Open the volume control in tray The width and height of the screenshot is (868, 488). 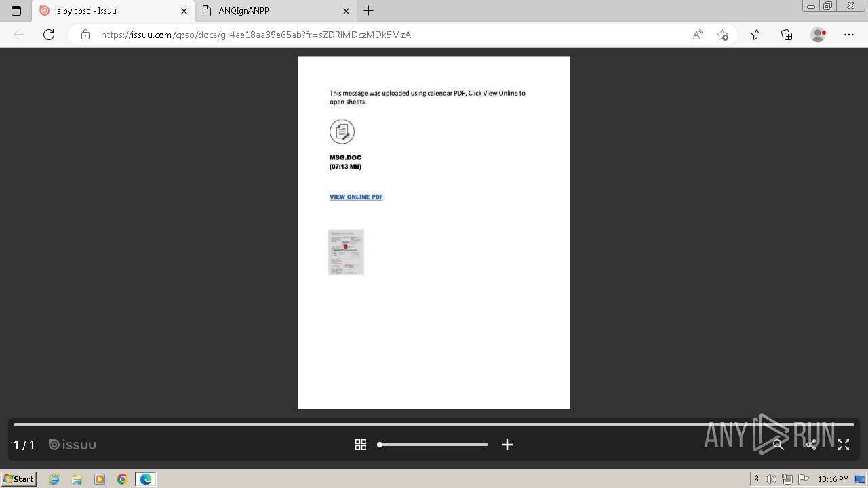[771, 479]
